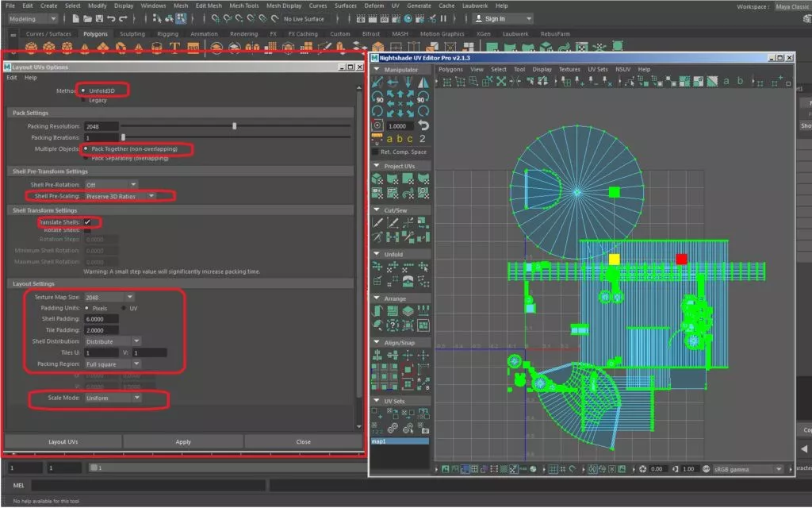Open the Shell Pre-Scaling dropdown

[x=120, y=196]
